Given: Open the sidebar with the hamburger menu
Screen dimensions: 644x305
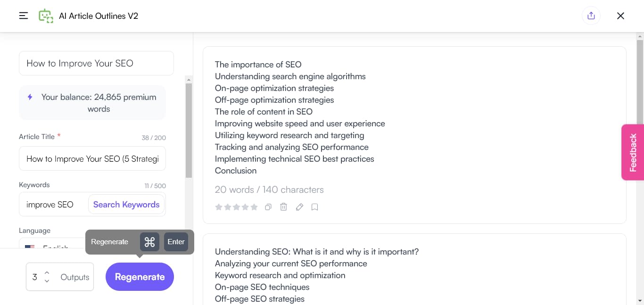Looking at the screenshot, I should pyautogui.click(x=23, y=16).
